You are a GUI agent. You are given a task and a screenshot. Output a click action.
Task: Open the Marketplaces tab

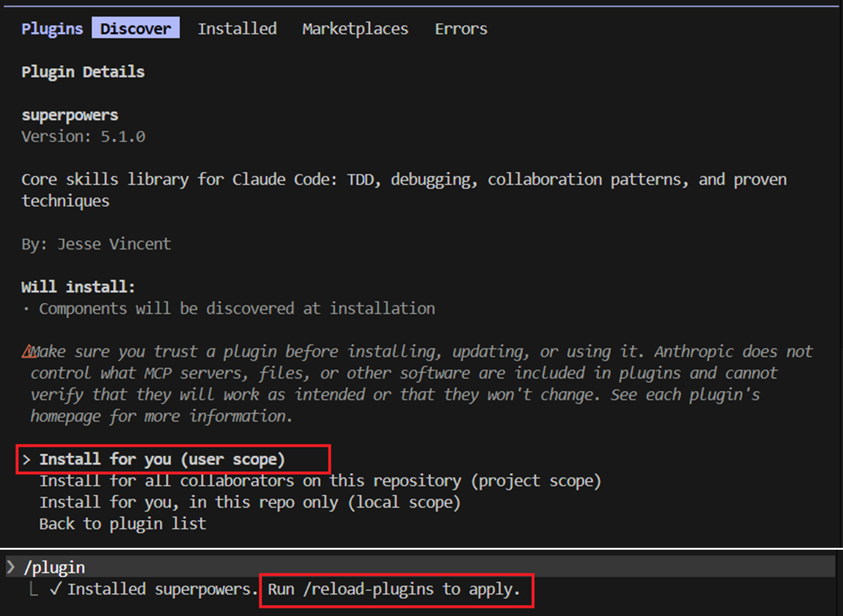click(355, 29)
